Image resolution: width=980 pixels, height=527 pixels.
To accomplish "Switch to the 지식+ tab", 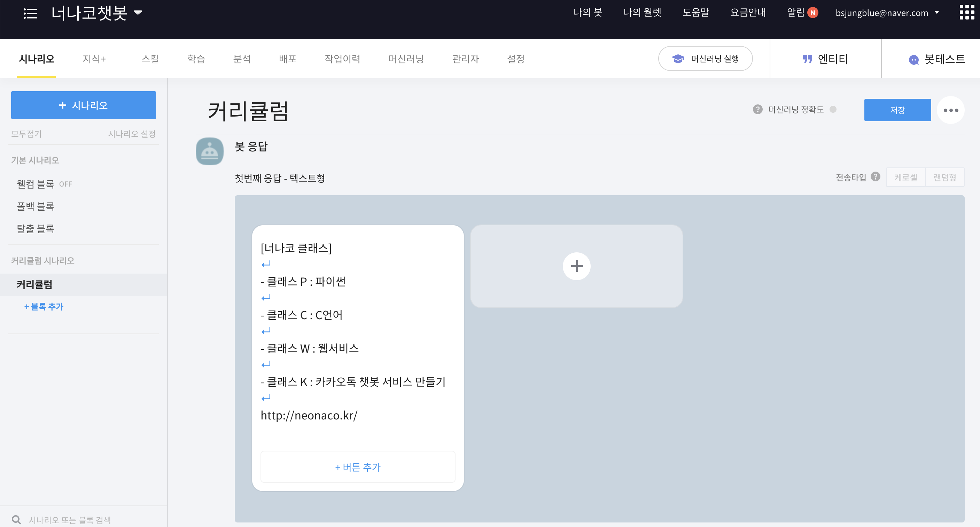I will [94, 59].
